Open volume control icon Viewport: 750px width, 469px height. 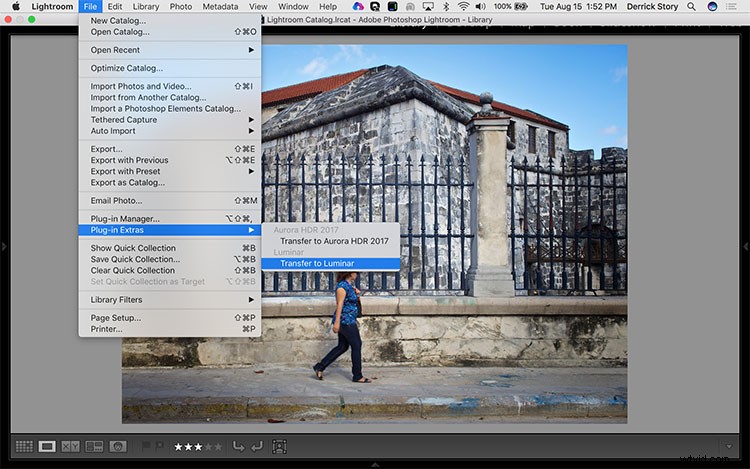[x=481, y=6]
